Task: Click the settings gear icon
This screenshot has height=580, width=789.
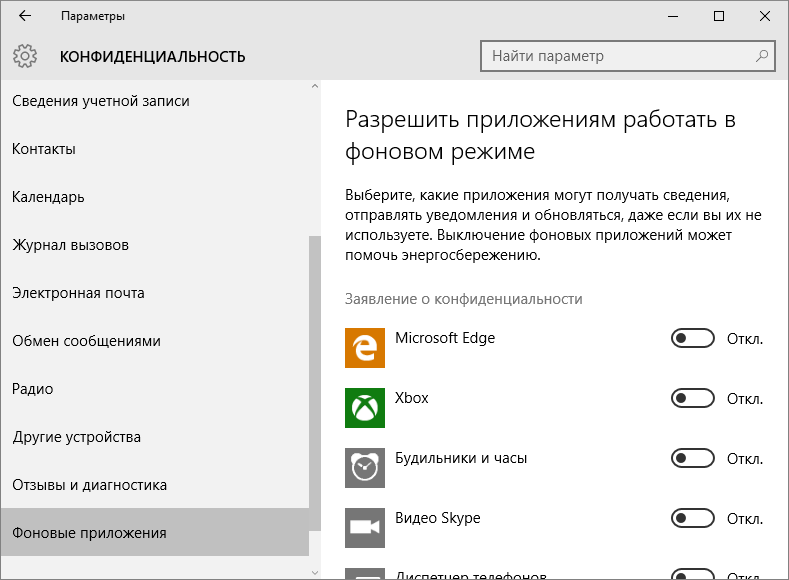Action: (25, 56)
